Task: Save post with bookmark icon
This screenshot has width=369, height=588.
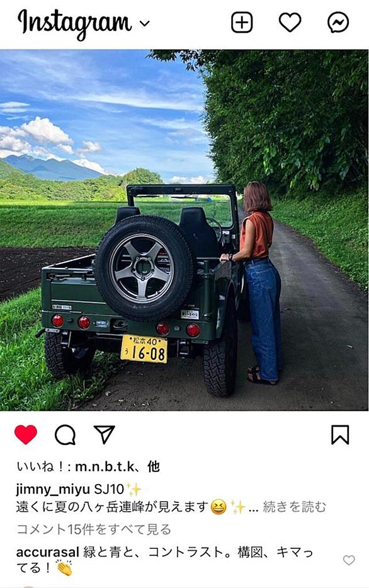Action: pos(340,435)
